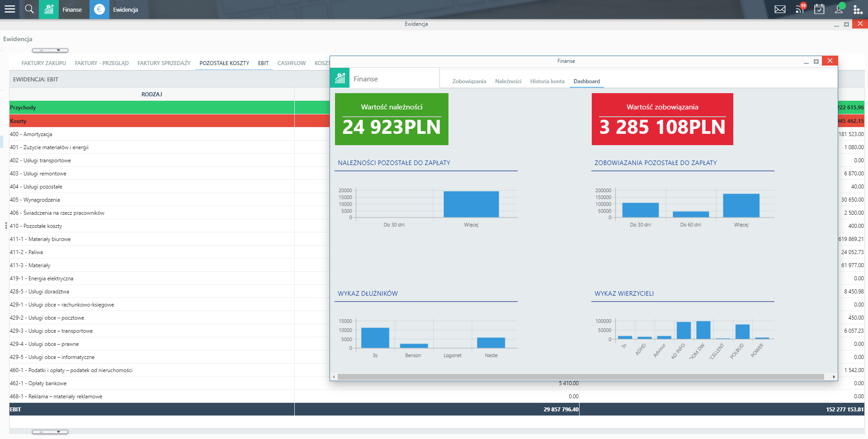The image size is (868, 439).
Task: Open the FAKTURY - PRZEGLĄD tab
Action: pos(102,63)
